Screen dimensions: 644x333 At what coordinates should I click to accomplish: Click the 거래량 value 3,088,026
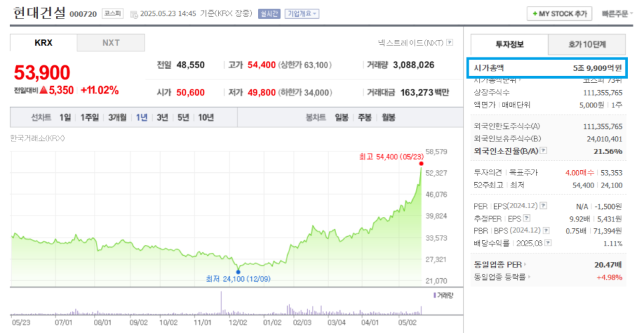pyautogui.click(x=413, y=65)
